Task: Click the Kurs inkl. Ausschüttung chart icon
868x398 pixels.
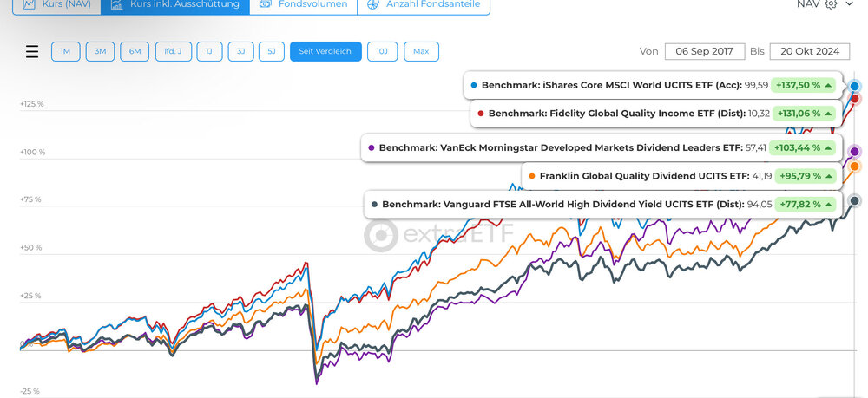Action: click(x=116, y=4)
